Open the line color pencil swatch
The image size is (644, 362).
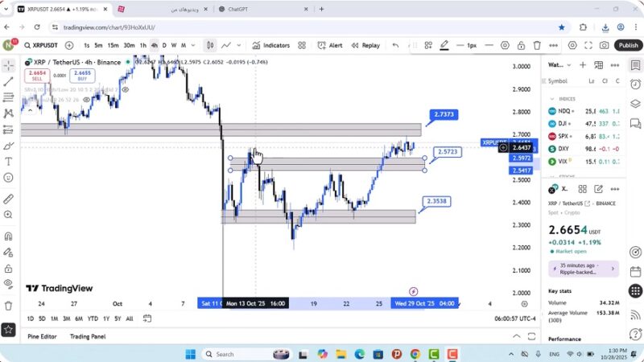click(444, 45)
